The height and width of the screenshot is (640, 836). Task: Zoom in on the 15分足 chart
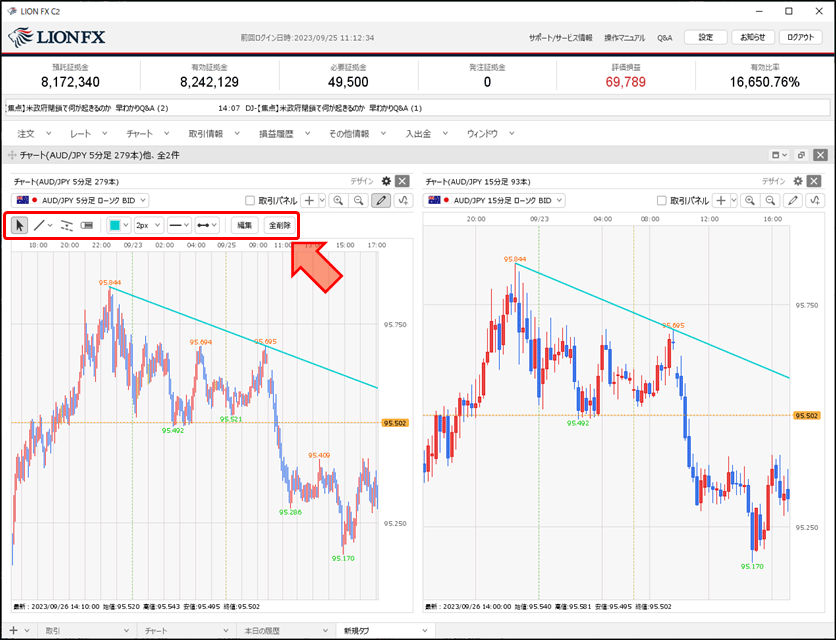click(x=750, y=201)
